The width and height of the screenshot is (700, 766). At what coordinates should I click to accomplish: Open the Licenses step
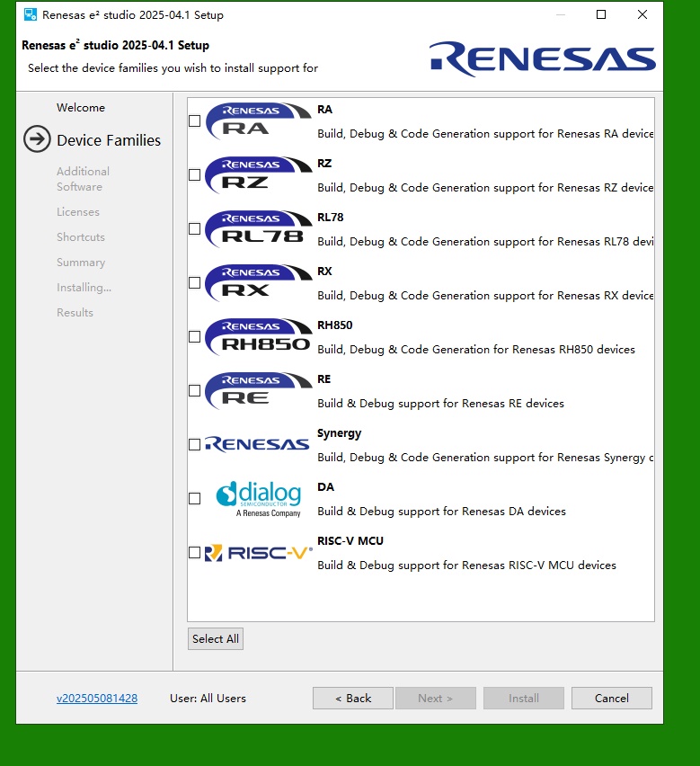click(78, 212)
